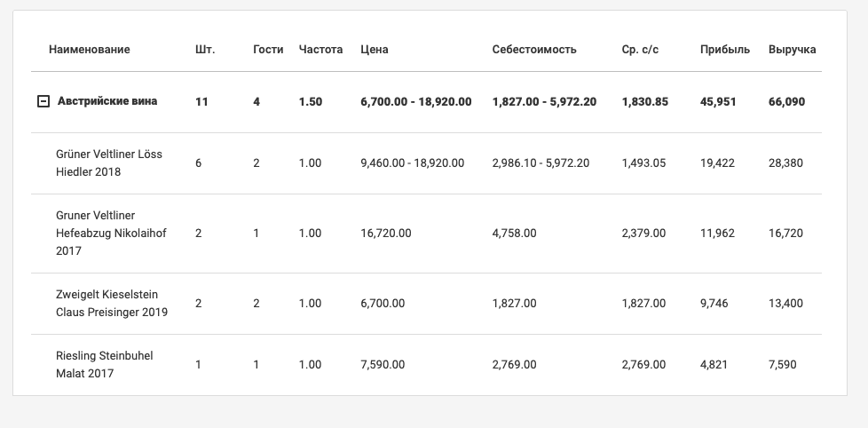Sort by Частота column header

pyautogui.click(x=320, y=50)
